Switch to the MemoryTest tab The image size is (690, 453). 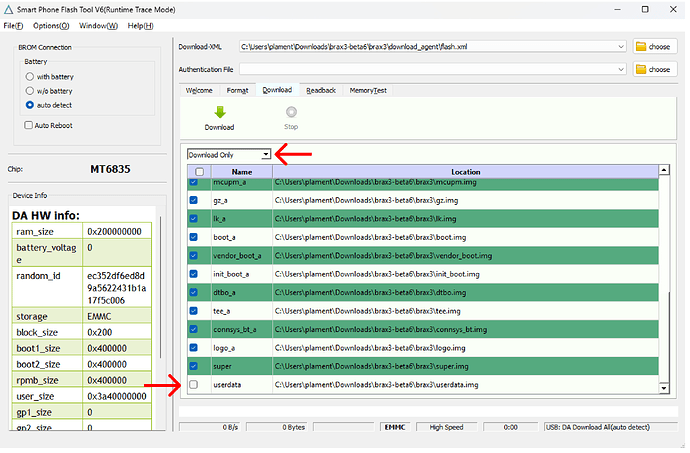click(368, 91)
